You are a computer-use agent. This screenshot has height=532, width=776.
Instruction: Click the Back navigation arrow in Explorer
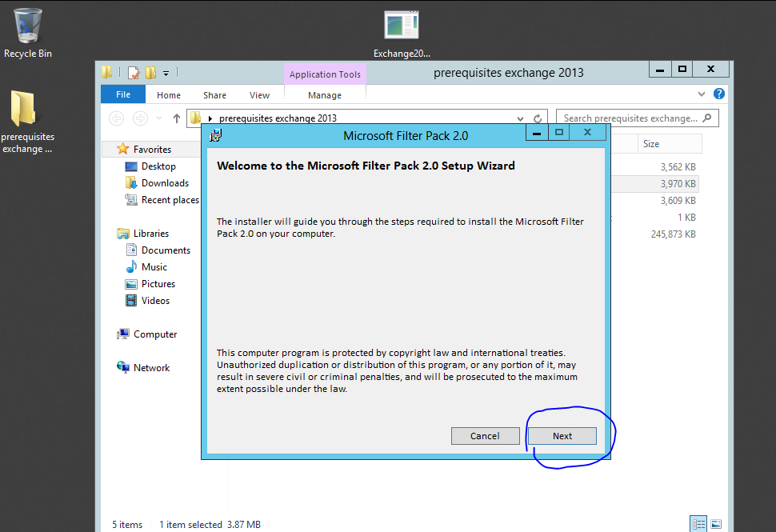(x=116, y=118)
